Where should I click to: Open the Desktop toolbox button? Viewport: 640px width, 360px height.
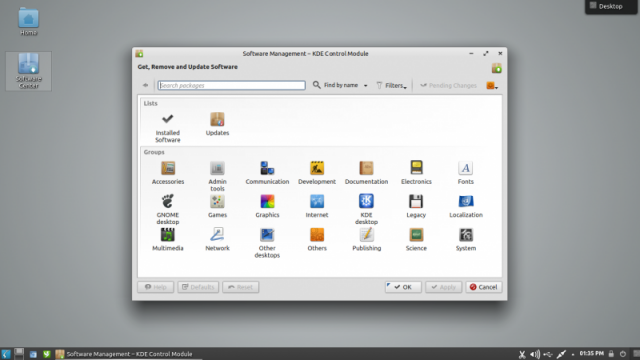point(611,7)
